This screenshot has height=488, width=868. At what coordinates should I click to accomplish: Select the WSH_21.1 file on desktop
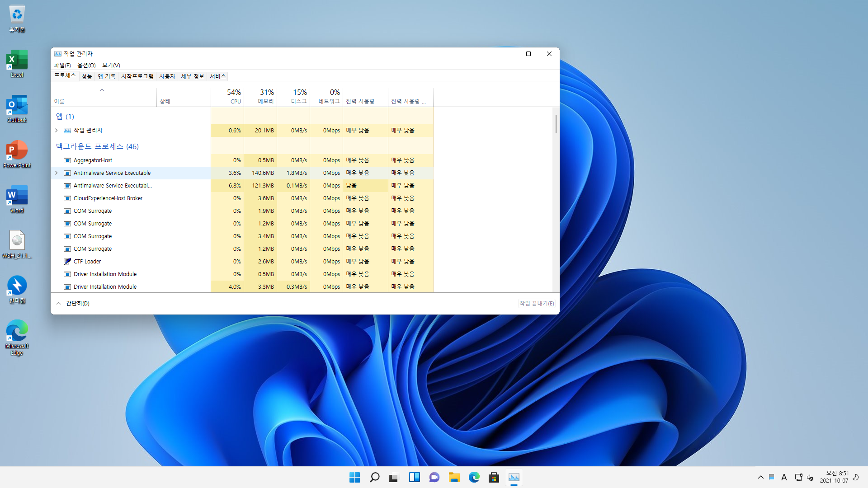17,244
